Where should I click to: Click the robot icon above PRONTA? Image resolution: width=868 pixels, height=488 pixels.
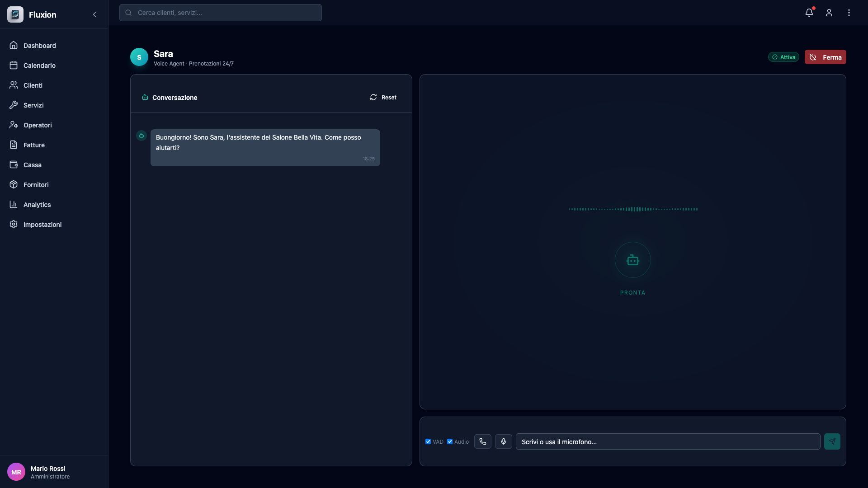(632, 260)
